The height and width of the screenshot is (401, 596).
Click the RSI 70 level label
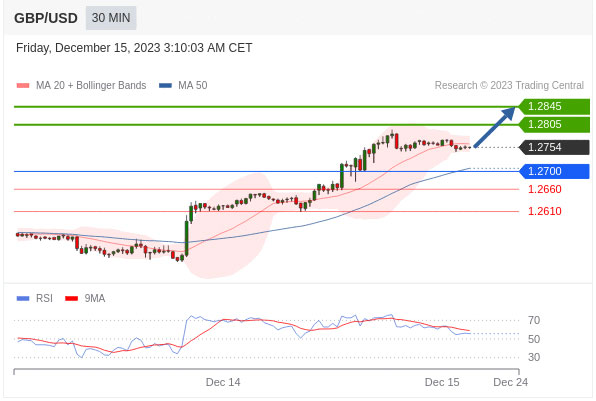click(534, 320)
